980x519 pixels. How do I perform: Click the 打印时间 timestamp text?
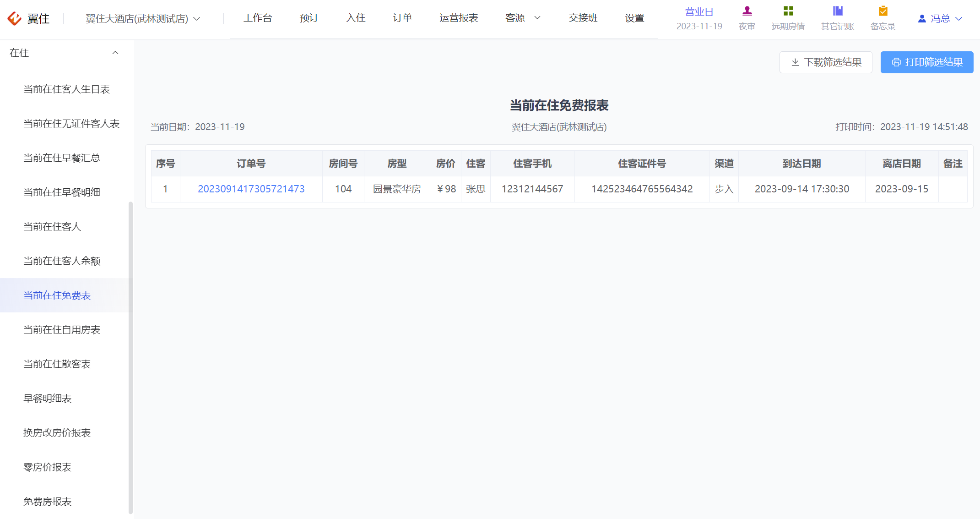point(902,127)
